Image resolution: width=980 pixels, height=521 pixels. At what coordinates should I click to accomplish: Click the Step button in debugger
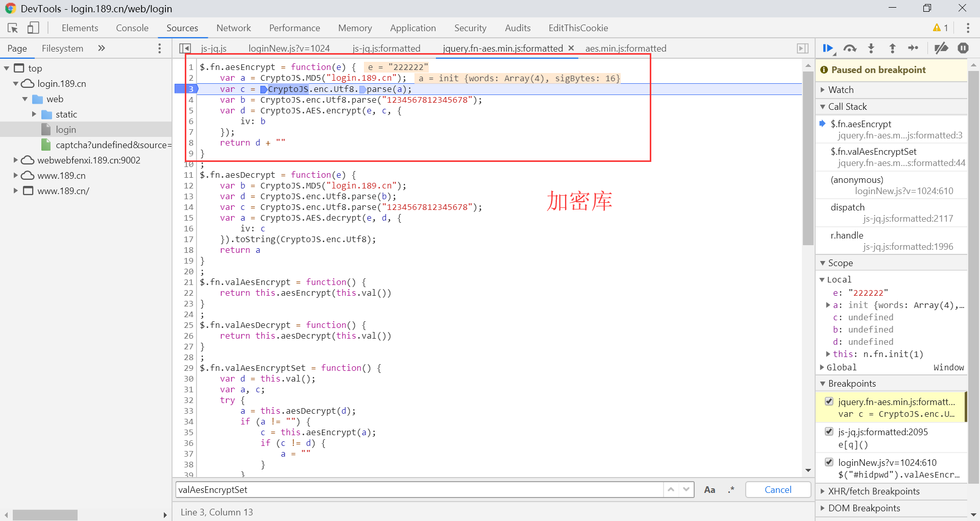click(913, 48)
